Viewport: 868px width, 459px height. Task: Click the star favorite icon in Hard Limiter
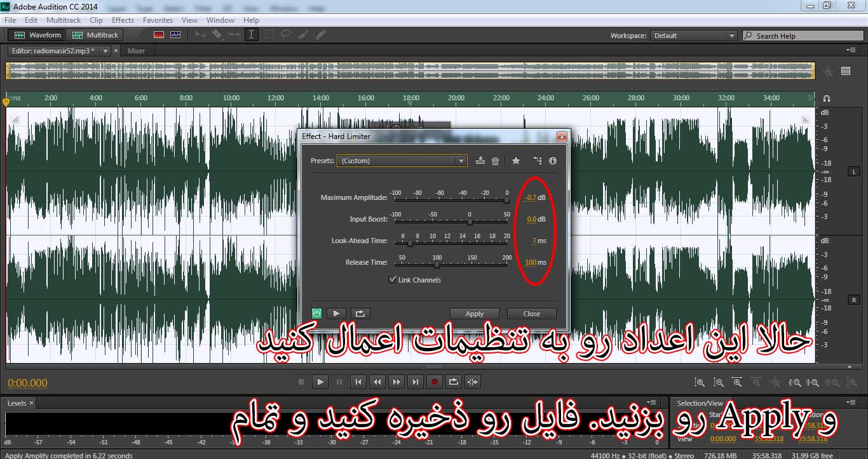click(x=516, y=161)
